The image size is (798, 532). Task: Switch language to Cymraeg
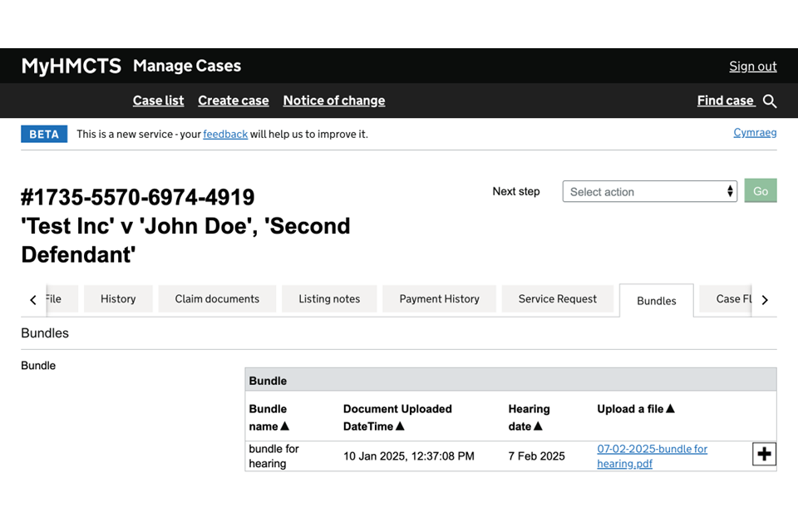[755, 133]
